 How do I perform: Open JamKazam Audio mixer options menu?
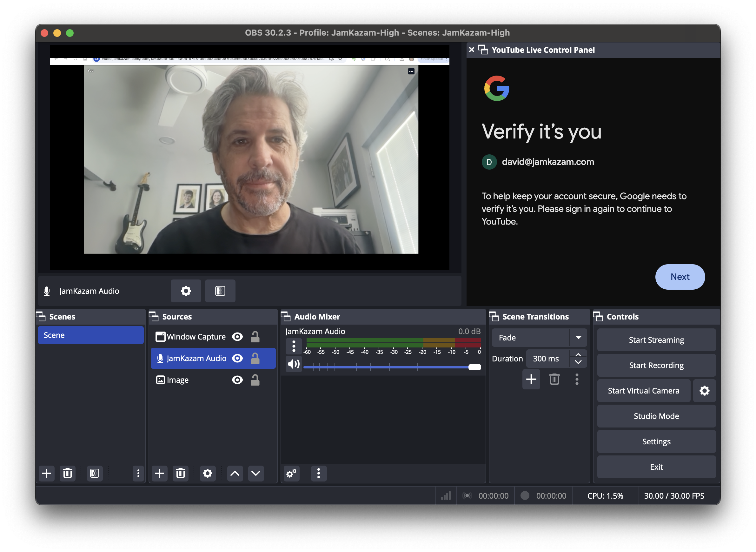pos(294,346)
